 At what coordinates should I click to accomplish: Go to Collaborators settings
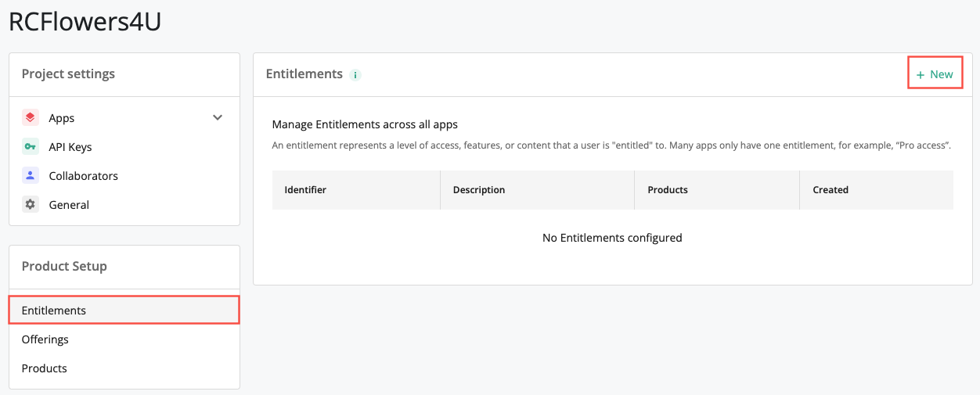pyautogui.click(x=83, y=176)
